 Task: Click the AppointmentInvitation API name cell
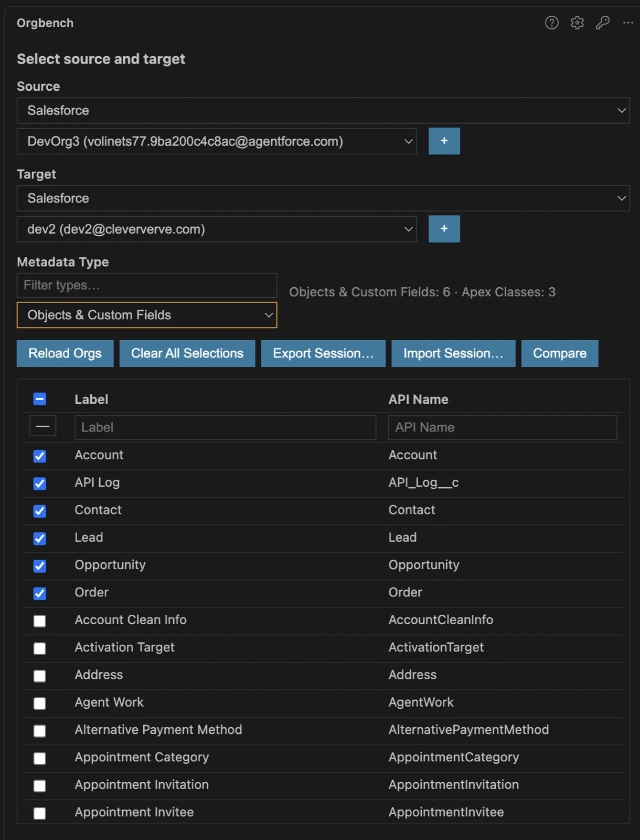(x=454, y=784)
